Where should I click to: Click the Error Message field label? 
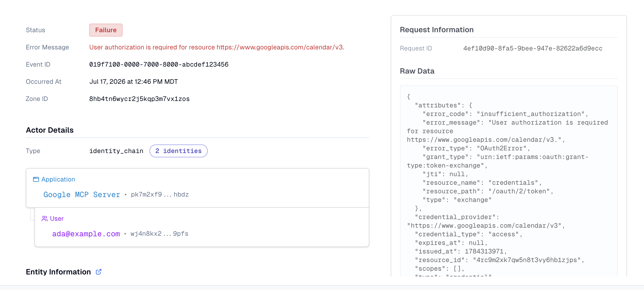pos(47,47)
